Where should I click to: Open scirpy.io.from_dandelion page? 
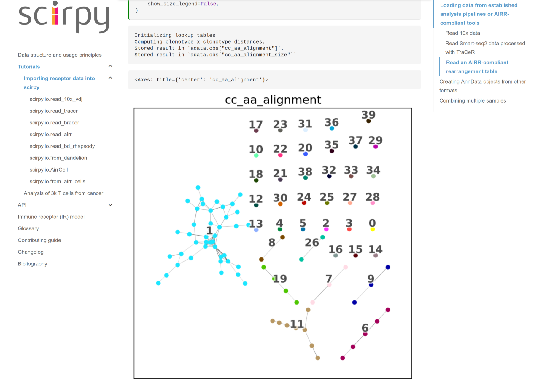pos(58,158)
